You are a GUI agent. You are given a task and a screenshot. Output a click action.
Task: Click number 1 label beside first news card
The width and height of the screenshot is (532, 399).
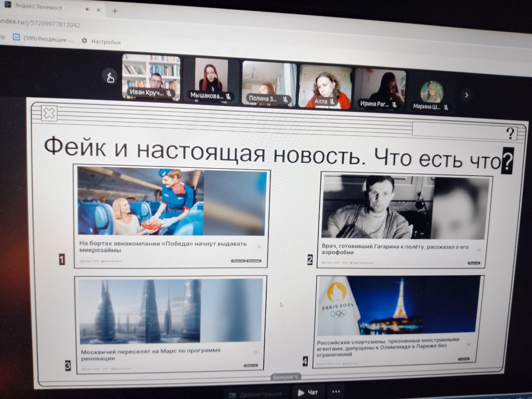click(62, 259)
